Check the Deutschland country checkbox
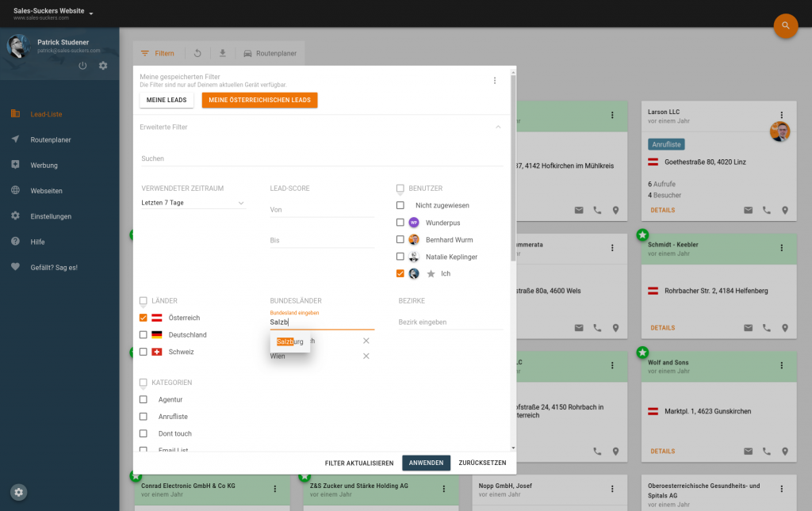This screenshot has height=511, width=812. tap(144, 335)
